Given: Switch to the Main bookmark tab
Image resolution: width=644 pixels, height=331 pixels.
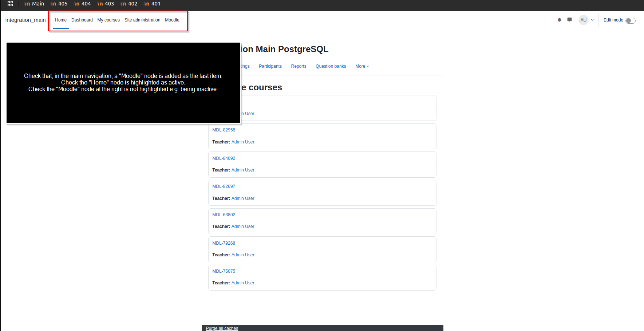Looking at the screenshot, I should 34,4.
